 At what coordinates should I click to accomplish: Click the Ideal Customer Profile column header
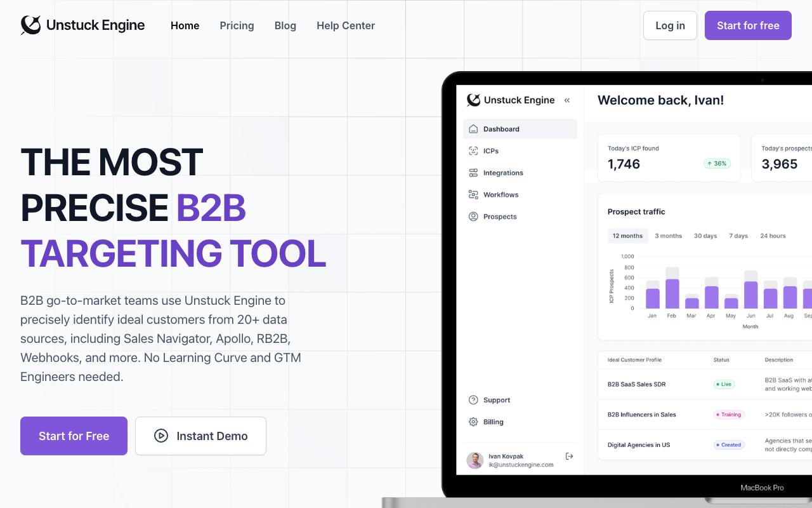634,360
